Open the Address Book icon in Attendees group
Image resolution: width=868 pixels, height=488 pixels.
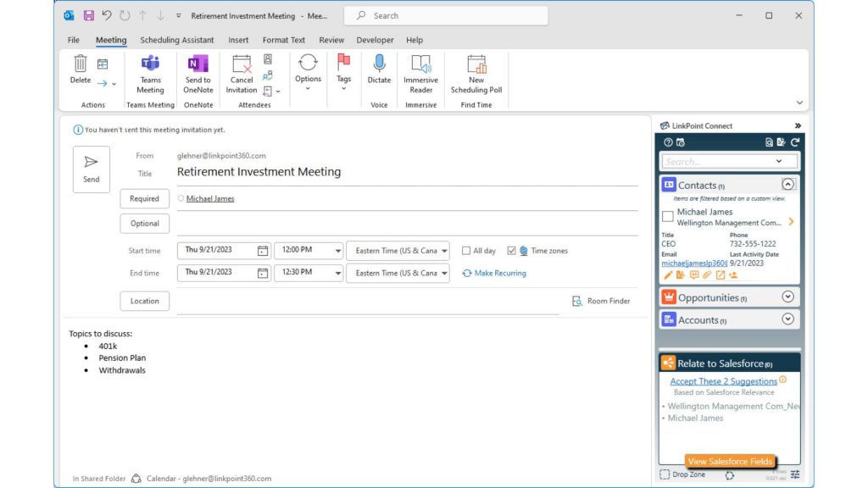coord(268,59)
